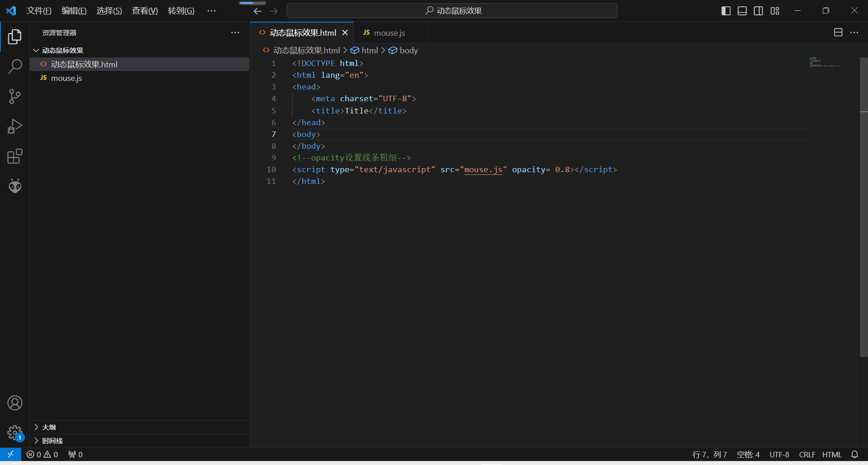Click 行 7, 列 7 cursor position
The image size is (868, 465).
coord(709,455)
